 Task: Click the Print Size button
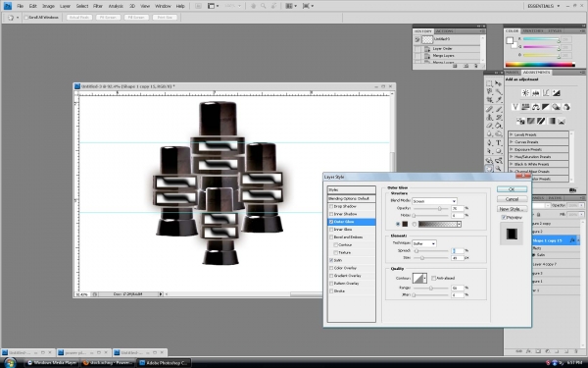coord(165,18)
